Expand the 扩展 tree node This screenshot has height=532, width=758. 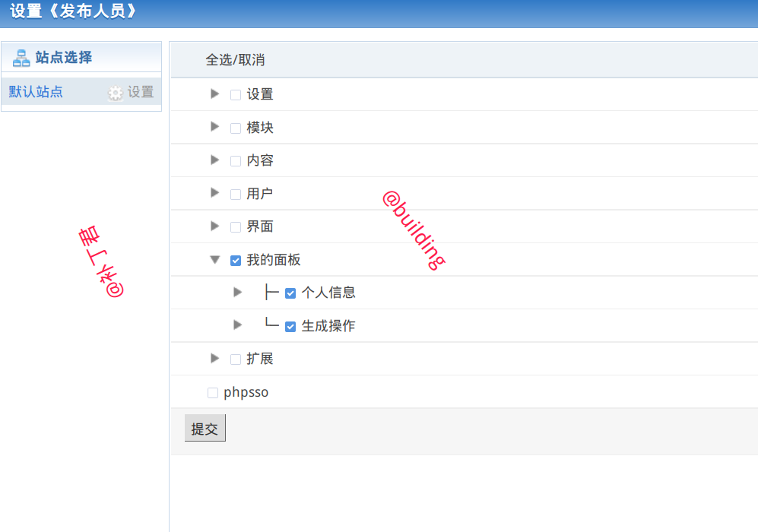pos(214,358)
